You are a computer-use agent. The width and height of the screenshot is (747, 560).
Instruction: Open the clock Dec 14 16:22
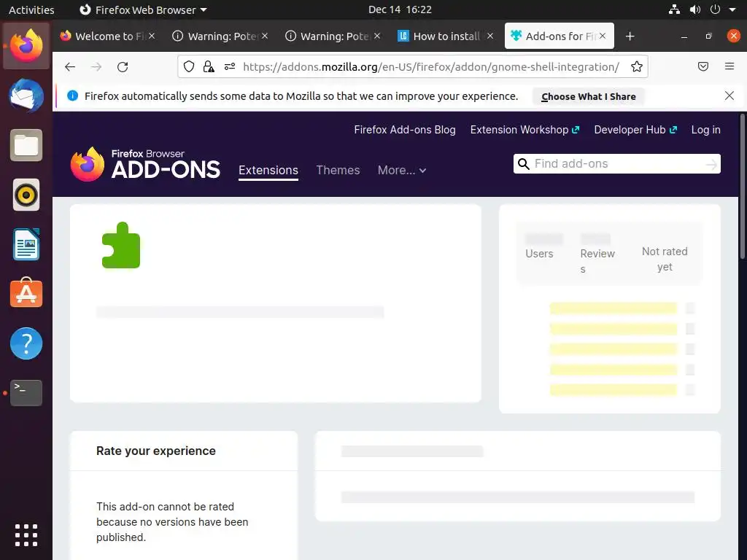pos(400,9)
